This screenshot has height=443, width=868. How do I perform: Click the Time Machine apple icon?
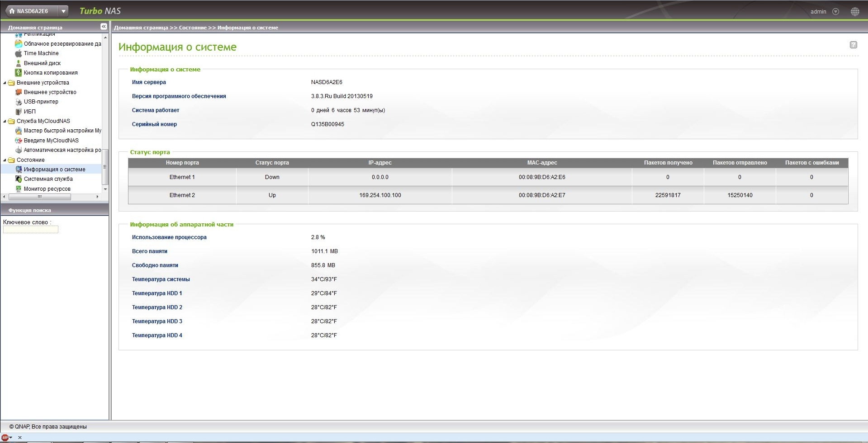click(19, 53)
